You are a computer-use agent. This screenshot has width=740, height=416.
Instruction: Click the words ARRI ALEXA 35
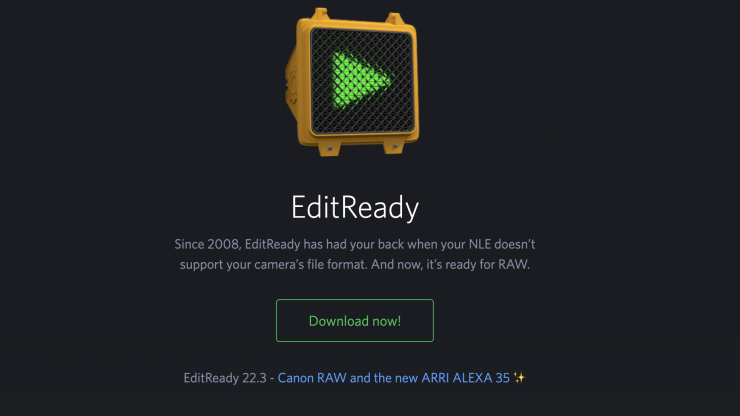pyautogui.click(x=465, y=378)
